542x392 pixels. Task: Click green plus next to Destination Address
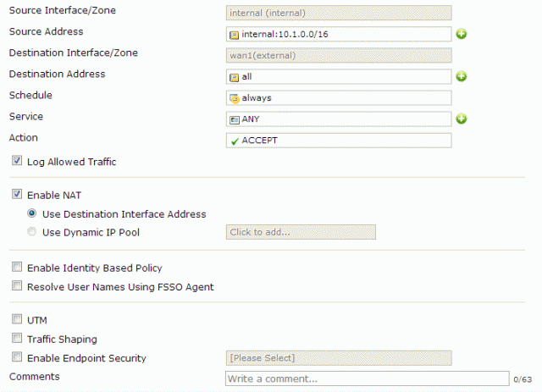point(462,77)
